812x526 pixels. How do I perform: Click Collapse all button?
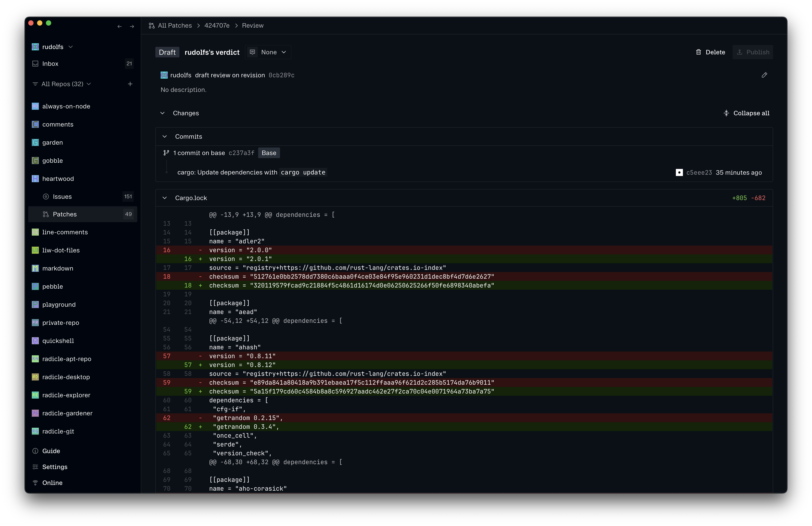click(746, 113)
